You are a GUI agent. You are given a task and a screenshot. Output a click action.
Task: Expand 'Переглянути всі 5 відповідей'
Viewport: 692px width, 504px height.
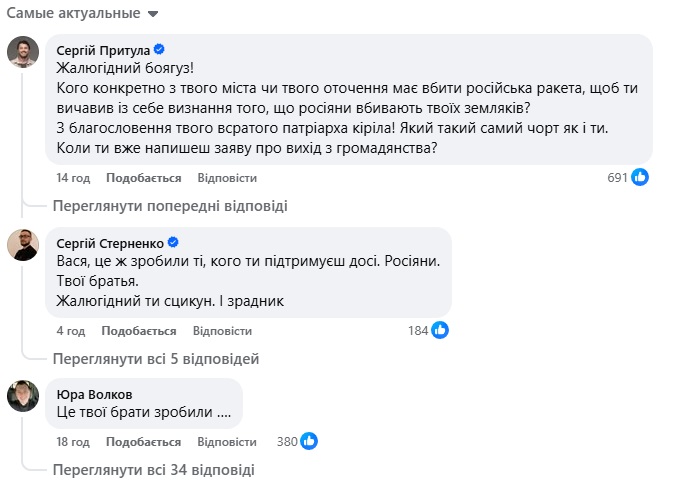coord(157,358)
